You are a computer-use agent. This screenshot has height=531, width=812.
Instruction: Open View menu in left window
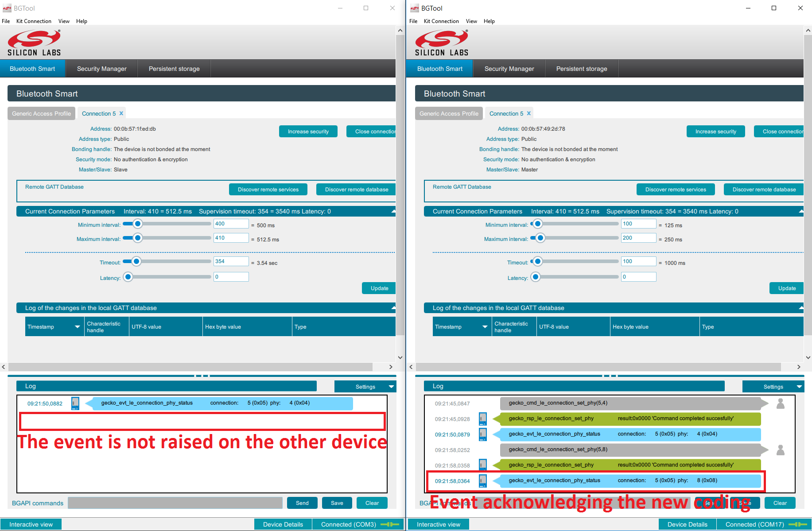point(64,21)
